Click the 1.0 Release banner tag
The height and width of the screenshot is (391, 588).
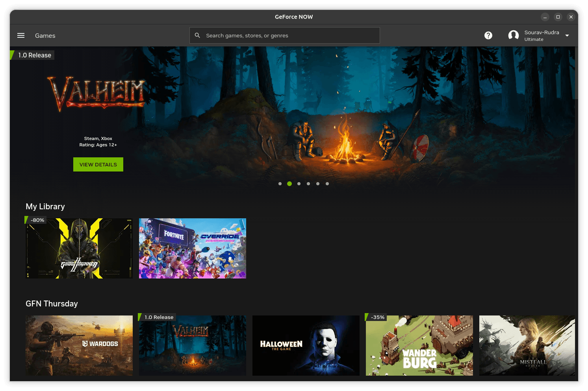(33, 55)
